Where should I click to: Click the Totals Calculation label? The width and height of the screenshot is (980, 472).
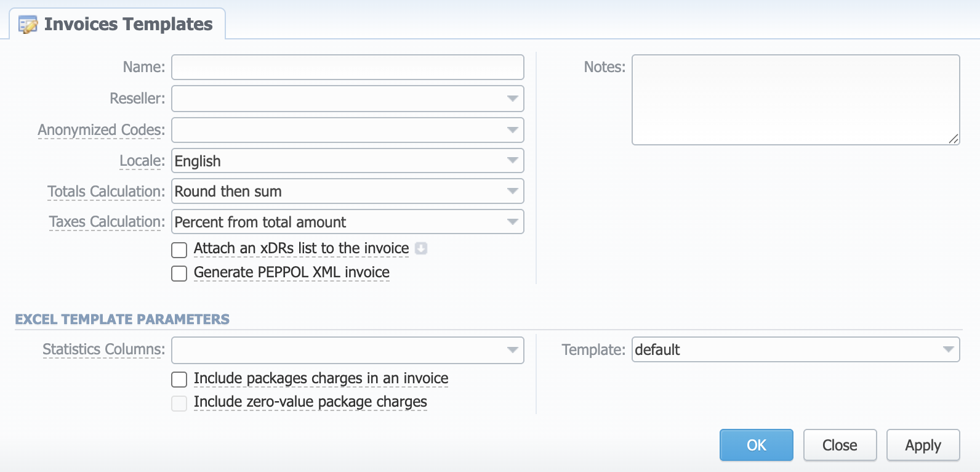[106, 192]
